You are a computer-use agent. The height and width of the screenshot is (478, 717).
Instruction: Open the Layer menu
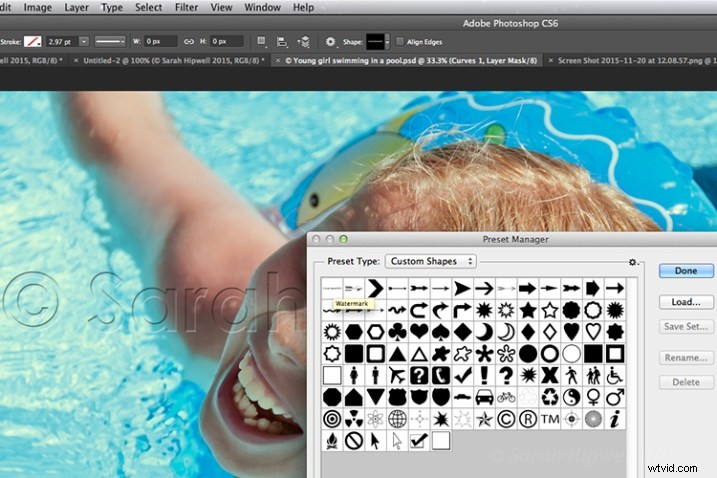(76, 7)
